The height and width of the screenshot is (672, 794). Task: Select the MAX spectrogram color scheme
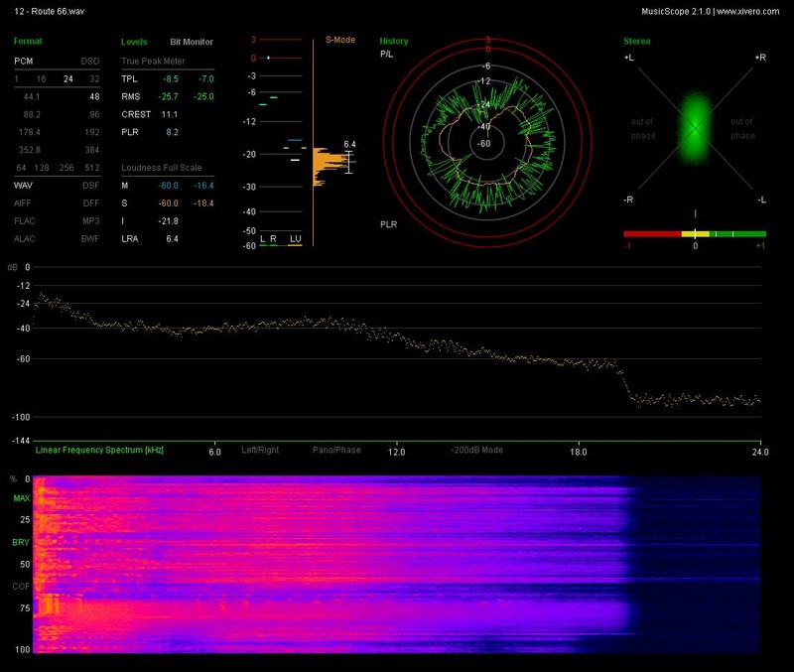click(22, 498)
